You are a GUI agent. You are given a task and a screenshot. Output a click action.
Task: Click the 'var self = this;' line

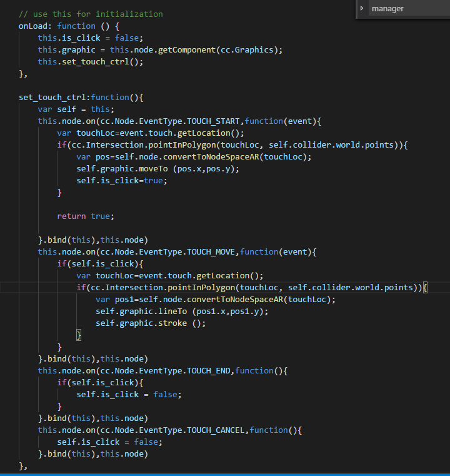pyautogui.click(x=76, y=109)
